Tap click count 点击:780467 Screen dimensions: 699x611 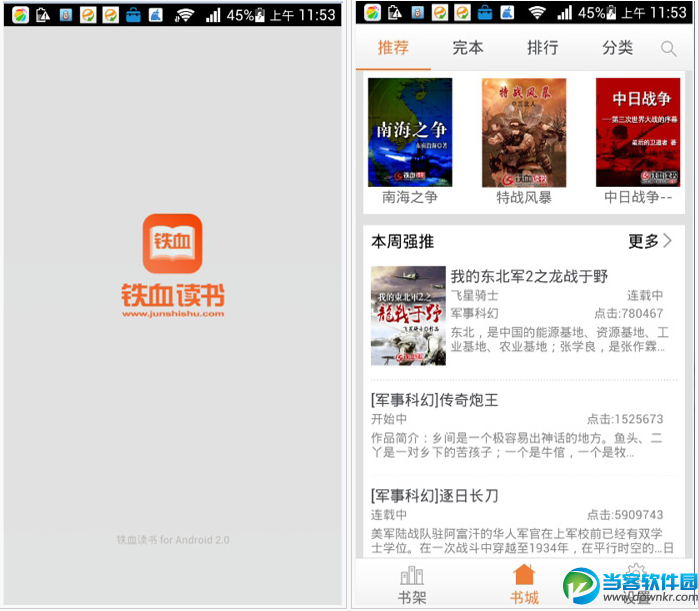[x=629, y=313]
